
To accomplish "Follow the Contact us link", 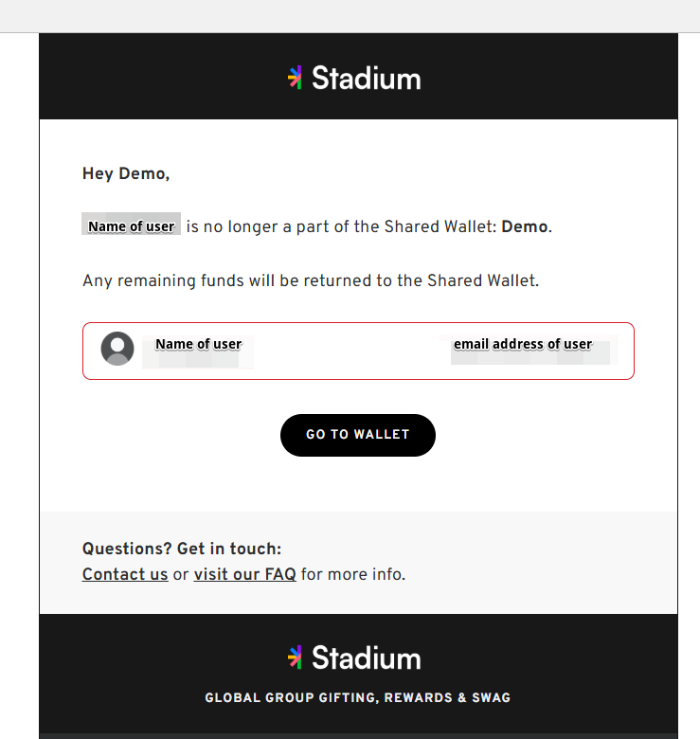I will coord(125,574).
